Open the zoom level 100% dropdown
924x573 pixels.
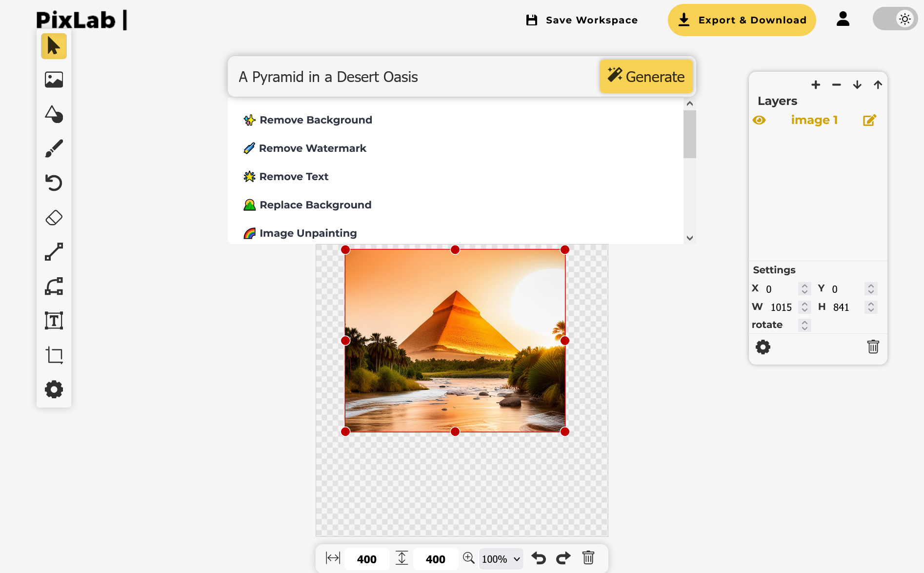tap(501, 559)
